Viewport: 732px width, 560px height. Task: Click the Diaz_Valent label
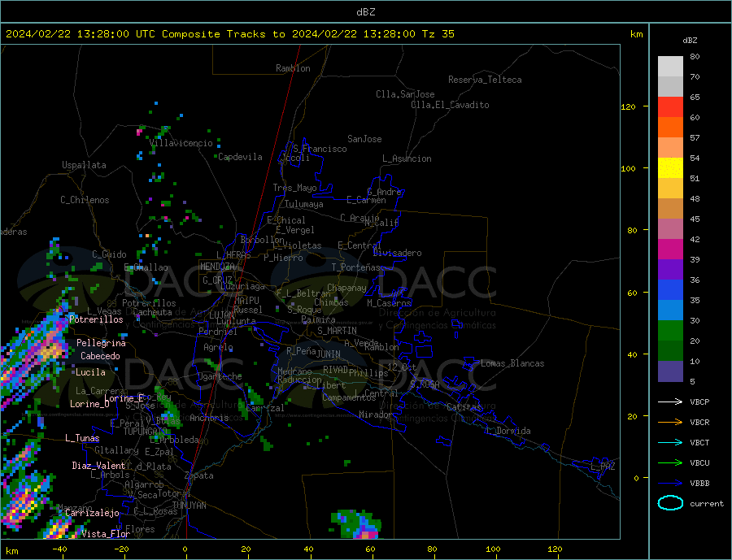pos(99,467)
